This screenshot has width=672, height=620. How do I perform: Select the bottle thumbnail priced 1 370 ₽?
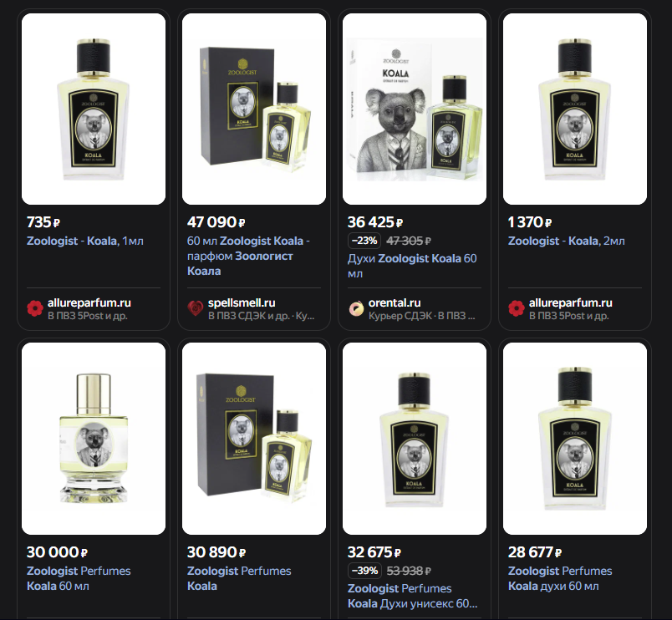coord(575,109)
